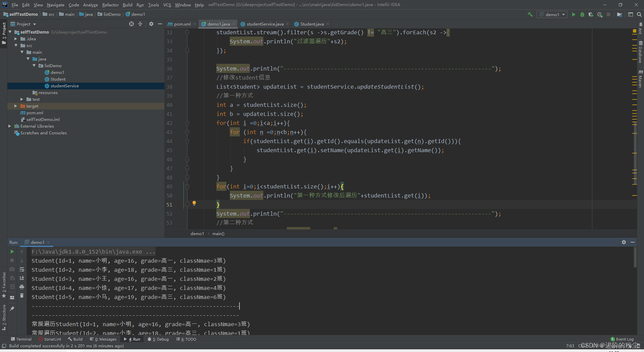644x352 pixels.
Task: Open the Ant side tool window
Action: pos(640,28)
